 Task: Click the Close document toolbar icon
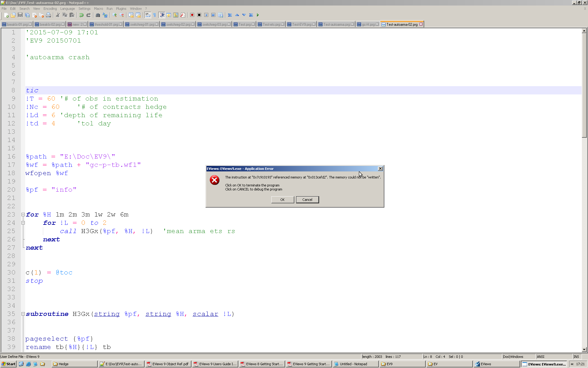tap(34, 15)
